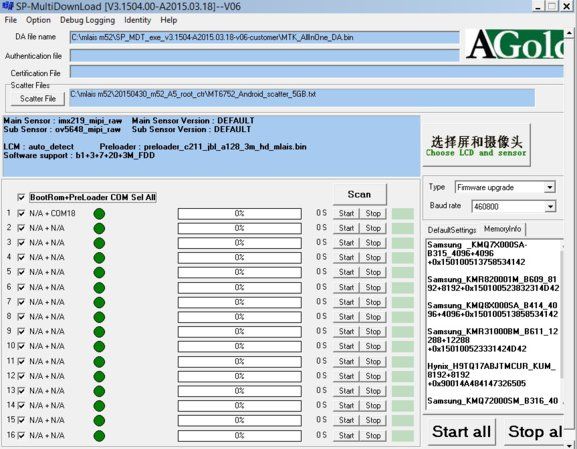Click the Start all button
The image size is (577, 449).
click(x=461, y=431)
